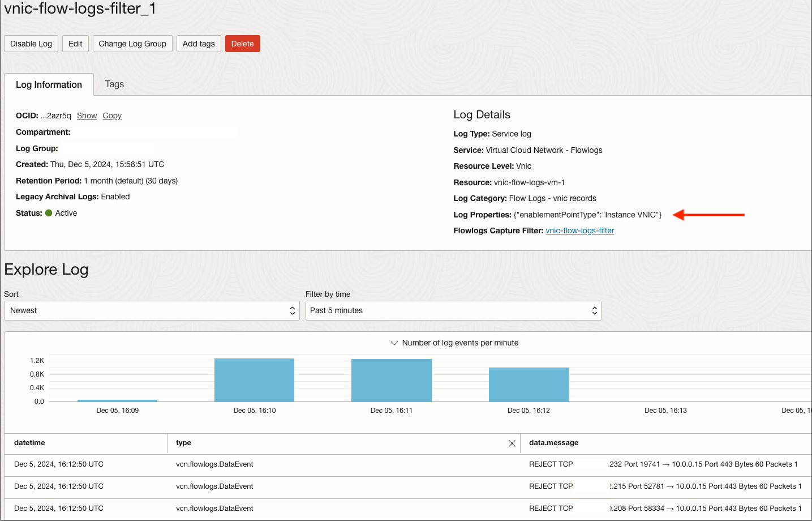Remove the type column with X icon
The height and width of the screenshot is (521, 812).
tap(512, 443)
